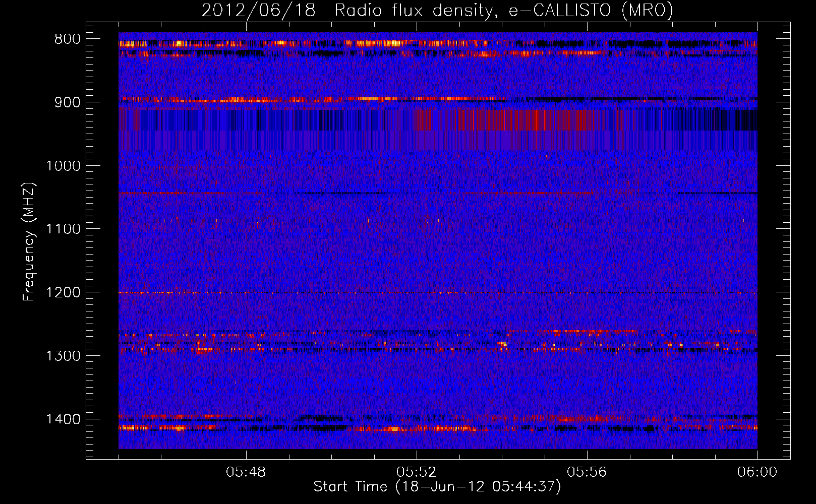Click the 05:56 time tick label

point(587,472)
